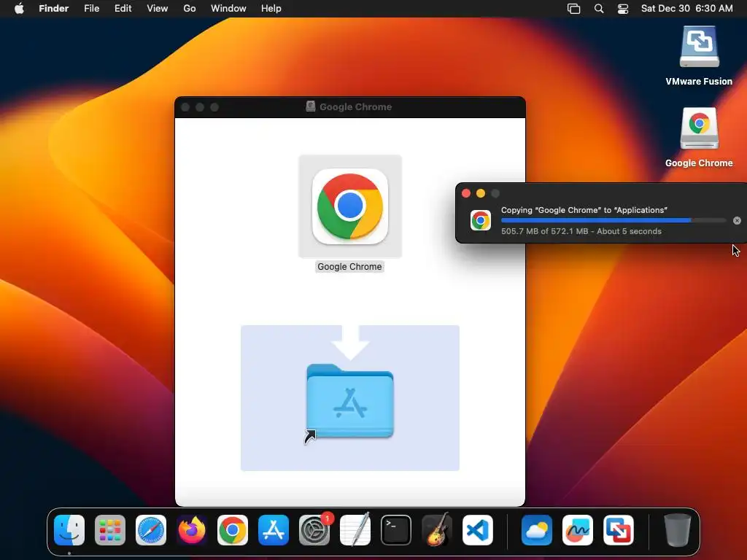Open Launchpad from the Dock
Screen dimensions: 747x560
(x=110, y=530)
